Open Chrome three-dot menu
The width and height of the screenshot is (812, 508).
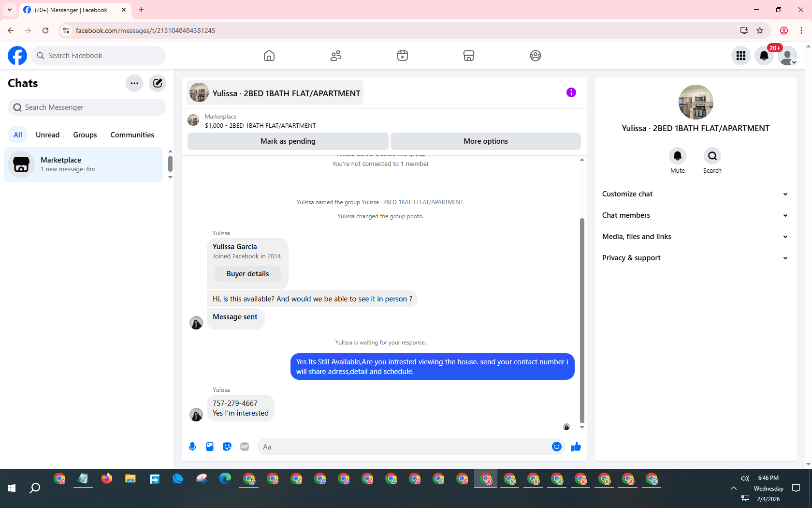(801, 30)
